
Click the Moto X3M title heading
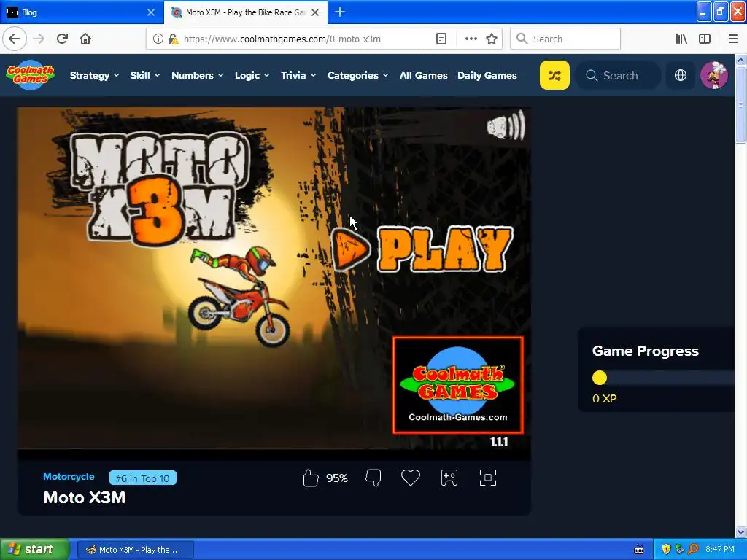[85, 497]
